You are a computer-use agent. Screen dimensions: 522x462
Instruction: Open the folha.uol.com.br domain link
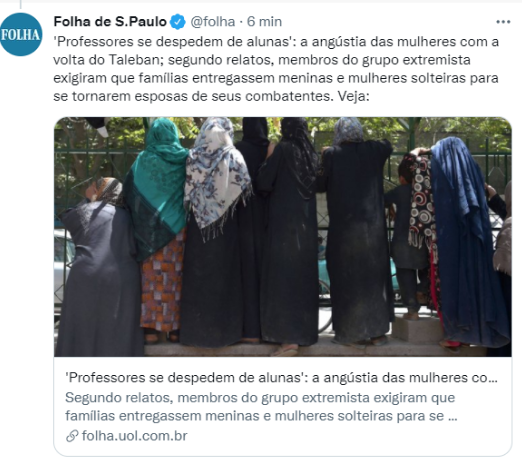click(x=134, y=436)
